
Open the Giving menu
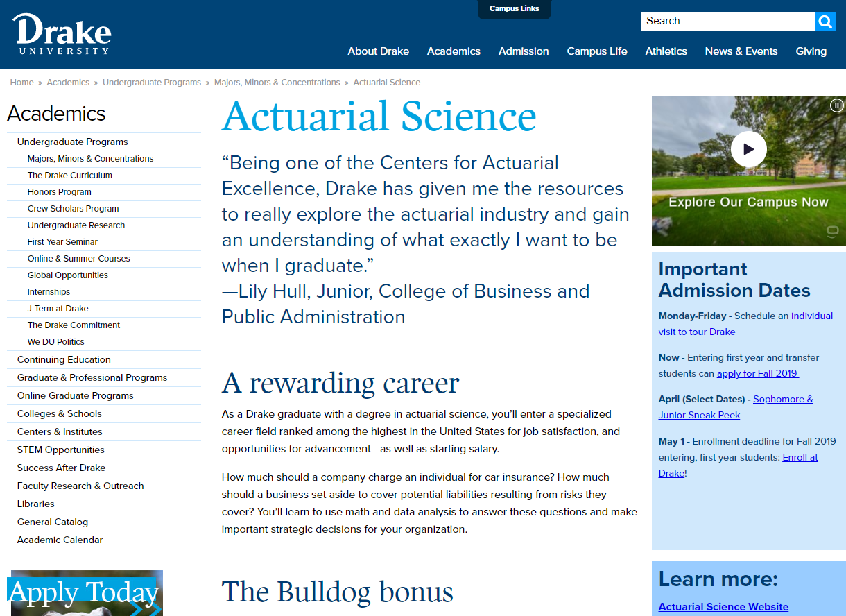click(811, 51)
